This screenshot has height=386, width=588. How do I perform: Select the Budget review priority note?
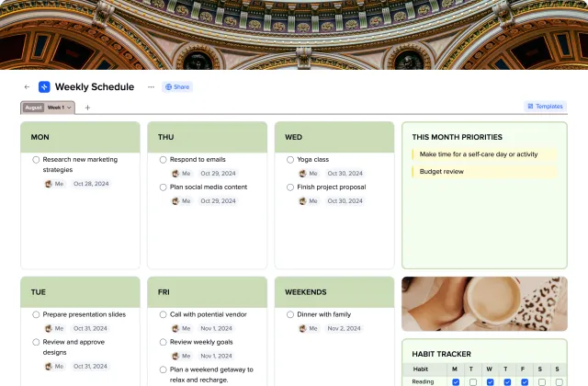point(484,172)
